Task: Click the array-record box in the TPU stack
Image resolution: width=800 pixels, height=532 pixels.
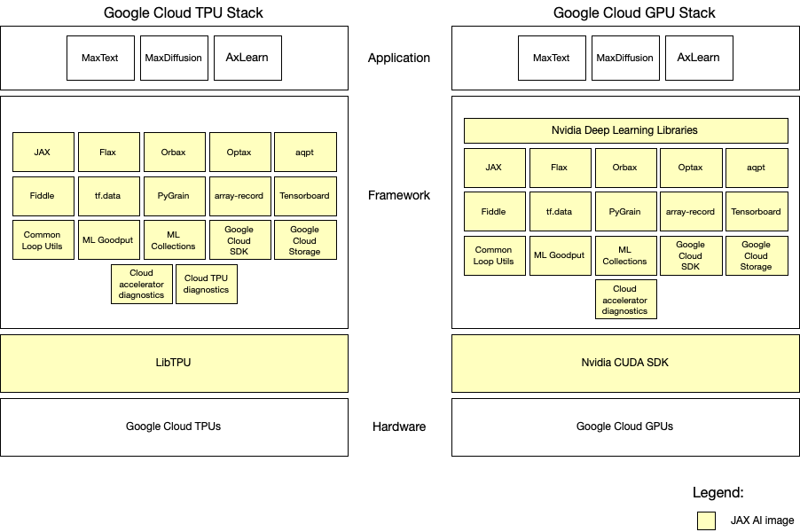Action: pos(239,196)
